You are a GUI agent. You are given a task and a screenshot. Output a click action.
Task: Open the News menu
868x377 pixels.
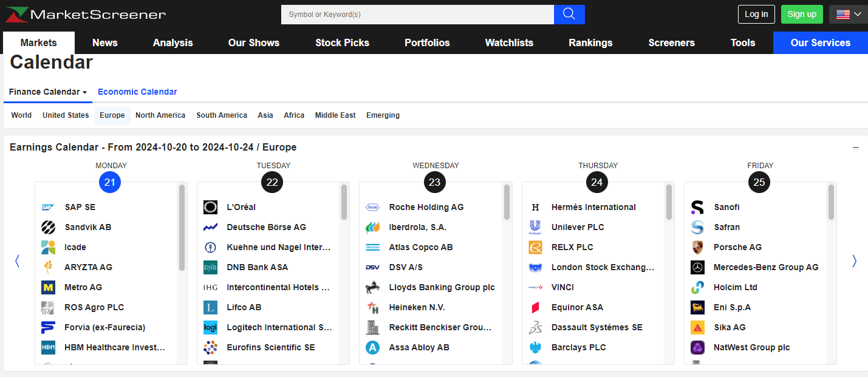tap(105, 42)
